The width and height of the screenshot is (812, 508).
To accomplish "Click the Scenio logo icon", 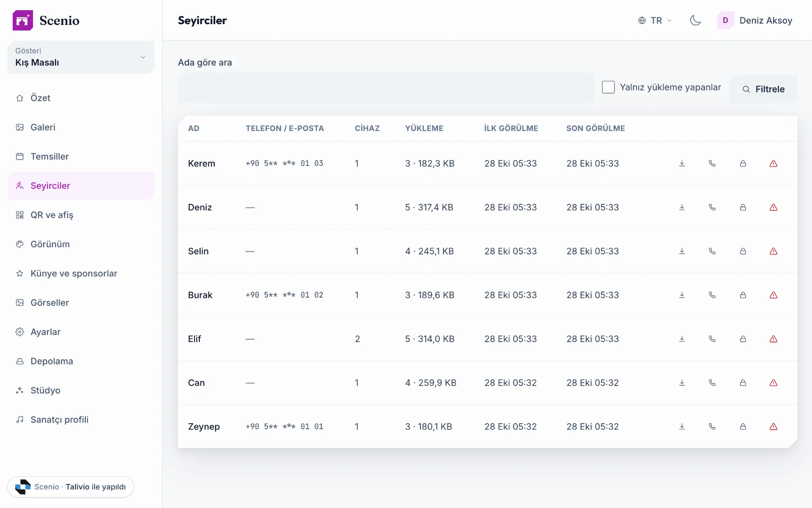I will click(x=23, y=20).
